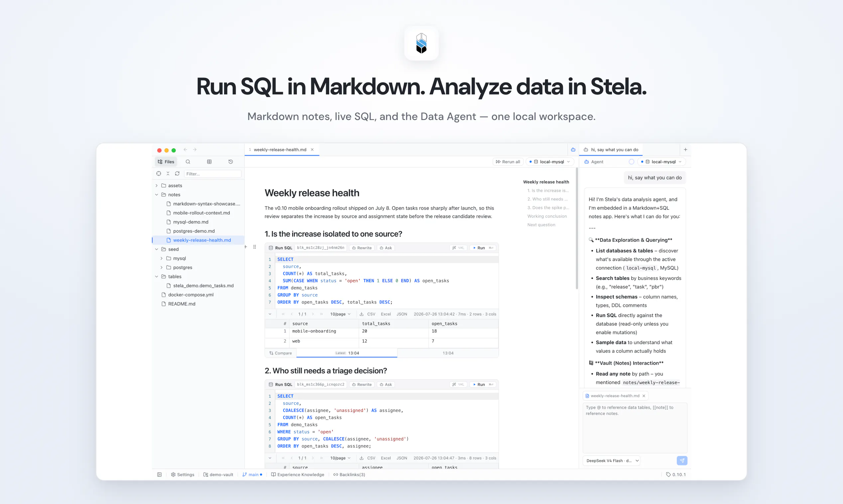This screenshot has height=504, width=843.
Task: Open the DeepSeek V4 Flash model dropdown
Action: click(x=611, y=460)
